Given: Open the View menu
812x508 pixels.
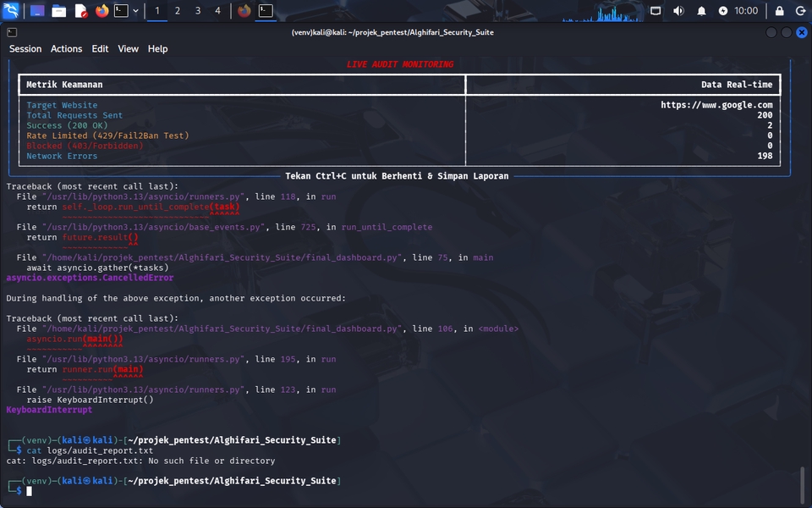Looking at the screenshot, I should (x=128, y=49).
